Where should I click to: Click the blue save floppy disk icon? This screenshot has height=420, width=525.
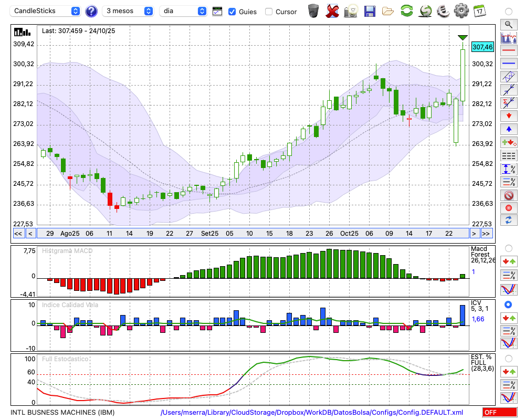click(x=370, y=10)
